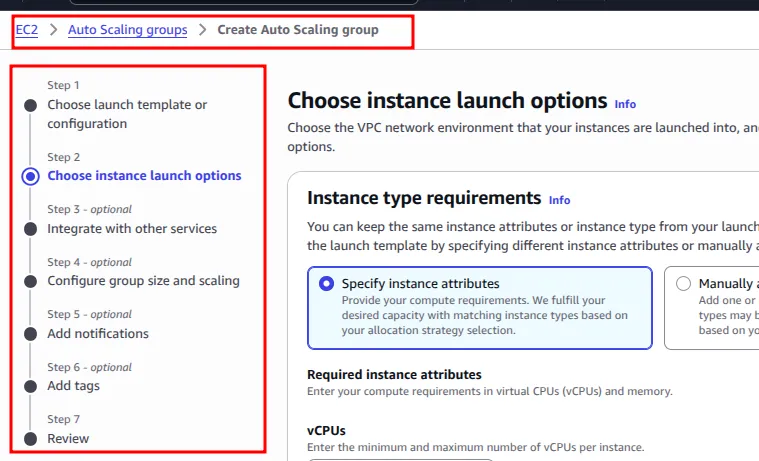Open the Review step

[68, 439]
